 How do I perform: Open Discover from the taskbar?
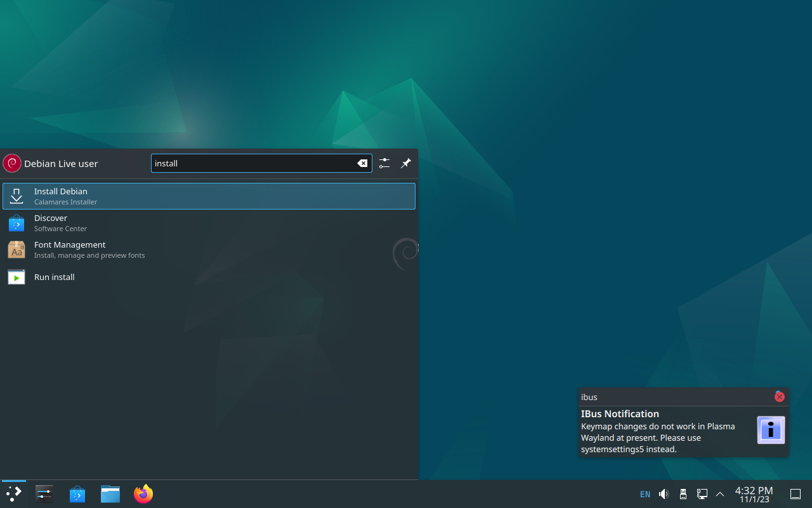tap(77, 494)
